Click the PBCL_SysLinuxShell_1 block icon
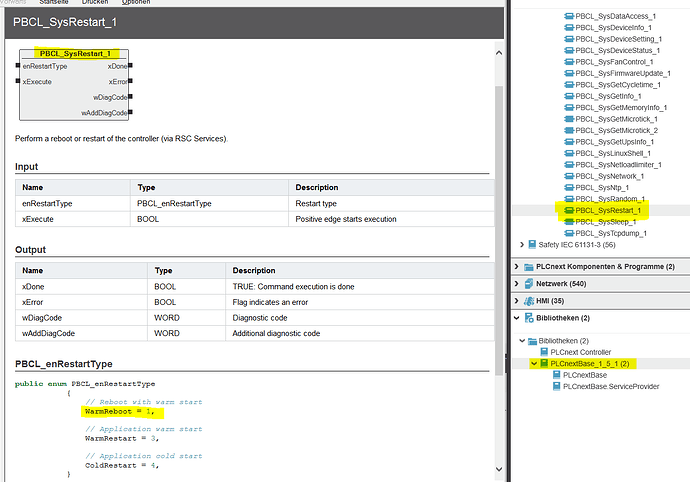The image size is (690, 482). (569, 154)
